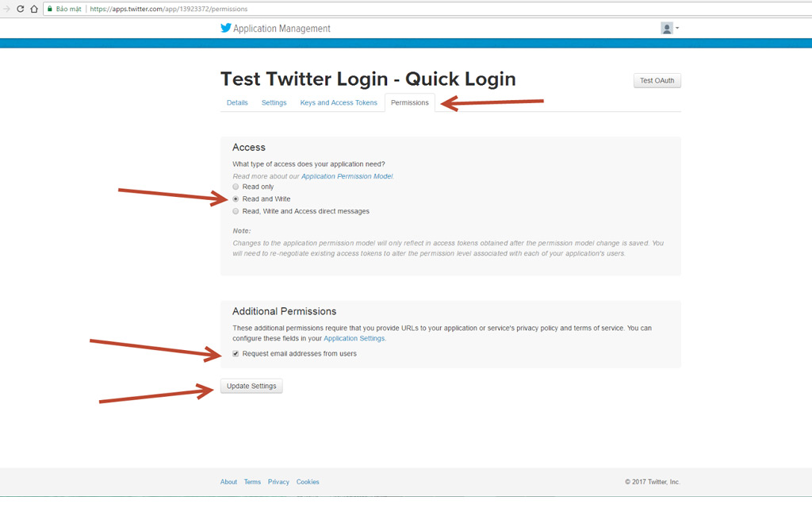Image resolution: width=812 pixels, height=508 pixels.
Task: Click the Access section heading
Action: click(x=248, y=147)
